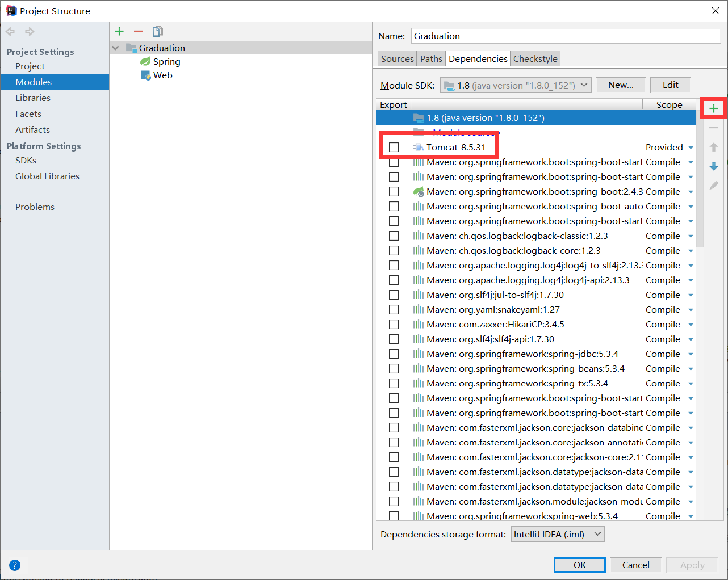Switch to the Sources tab

[397, 58]
